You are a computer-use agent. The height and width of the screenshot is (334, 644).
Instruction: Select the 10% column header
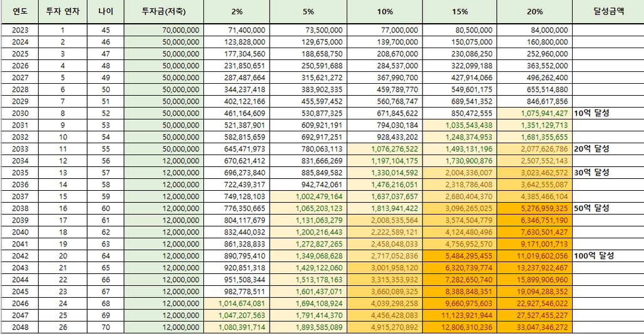pos(385,11)
